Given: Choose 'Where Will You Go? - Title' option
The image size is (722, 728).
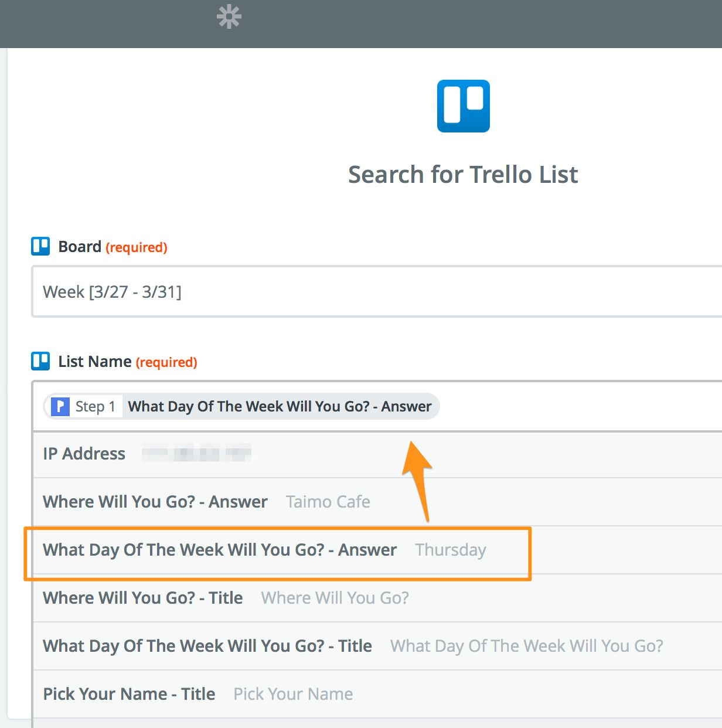Looking at the screenshot, I should 377,598.
